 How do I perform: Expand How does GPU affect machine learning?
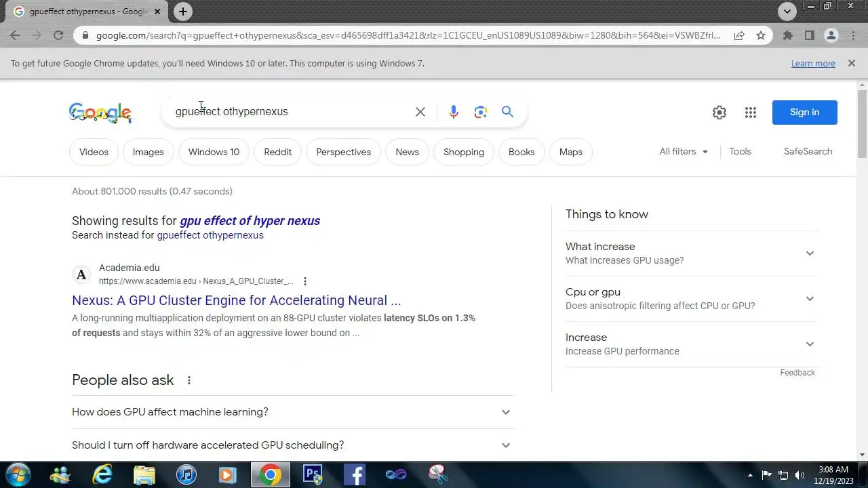tap(292, 412)
